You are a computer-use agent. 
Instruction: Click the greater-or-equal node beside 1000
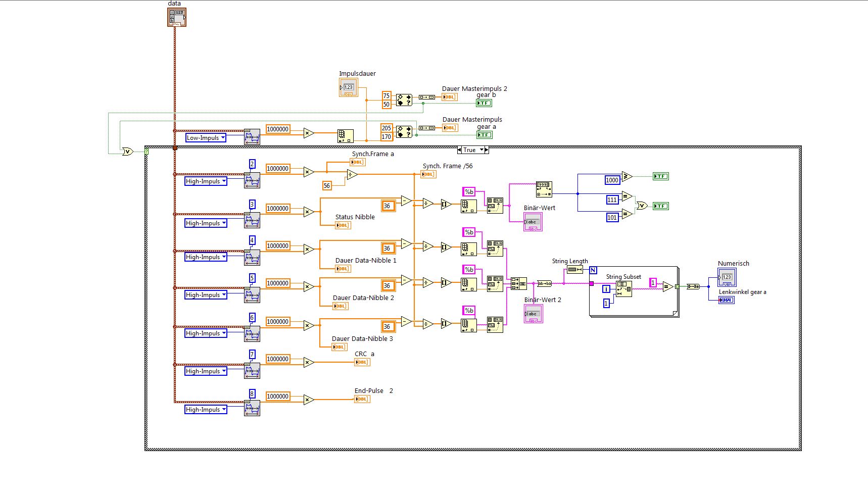627,176
